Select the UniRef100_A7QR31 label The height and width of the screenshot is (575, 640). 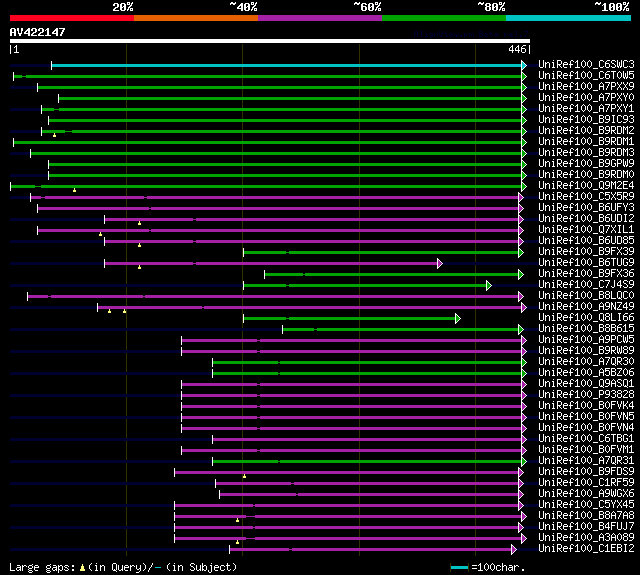coord(586,461)
